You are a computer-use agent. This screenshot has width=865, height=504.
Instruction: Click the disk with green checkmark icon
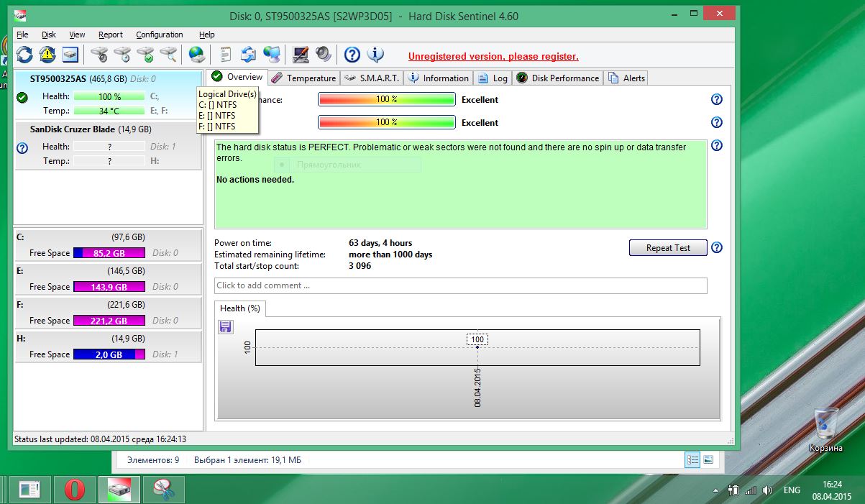pos(145,55)
